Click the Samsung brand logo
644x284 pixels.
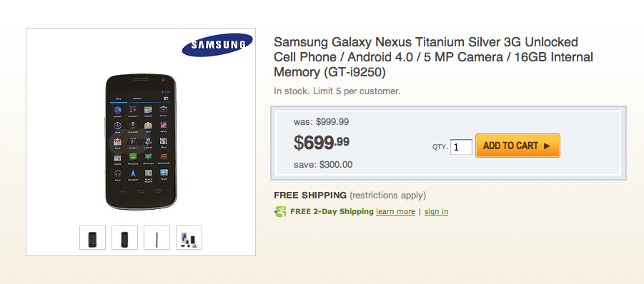[217, 45]
